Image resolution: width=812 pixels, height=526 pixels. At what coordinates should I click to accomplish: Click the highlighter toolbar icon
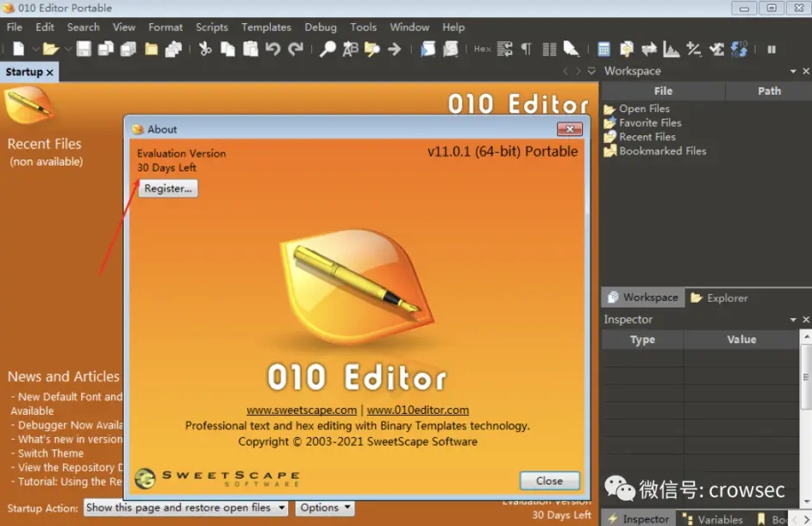569,49
